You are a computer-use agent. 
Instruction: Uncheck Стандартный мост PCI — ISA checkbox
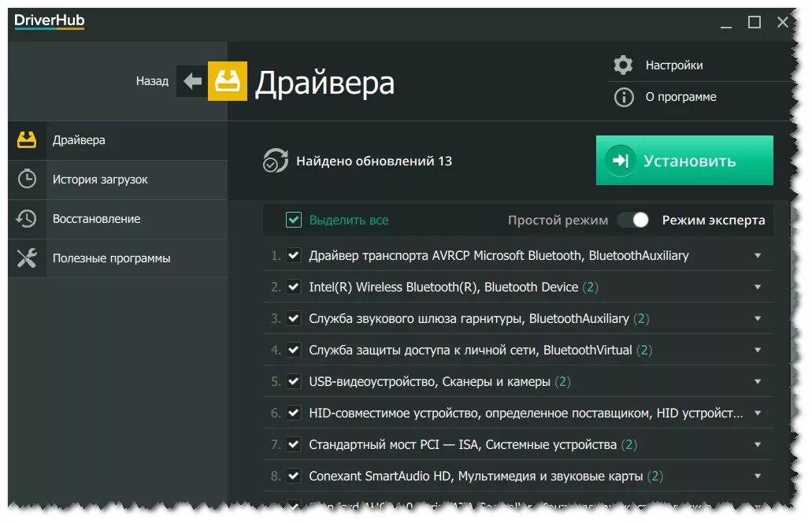tap(294, 445)
